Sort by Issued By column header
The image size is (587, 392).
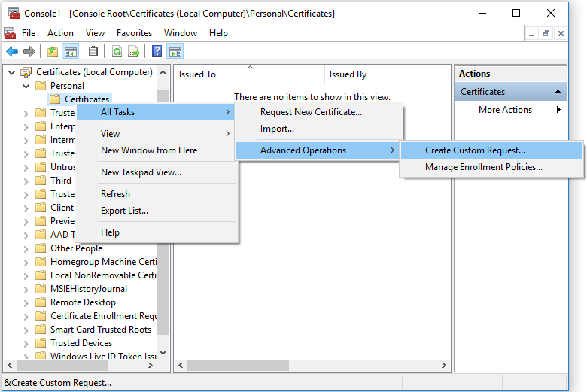tap(388, 74)
